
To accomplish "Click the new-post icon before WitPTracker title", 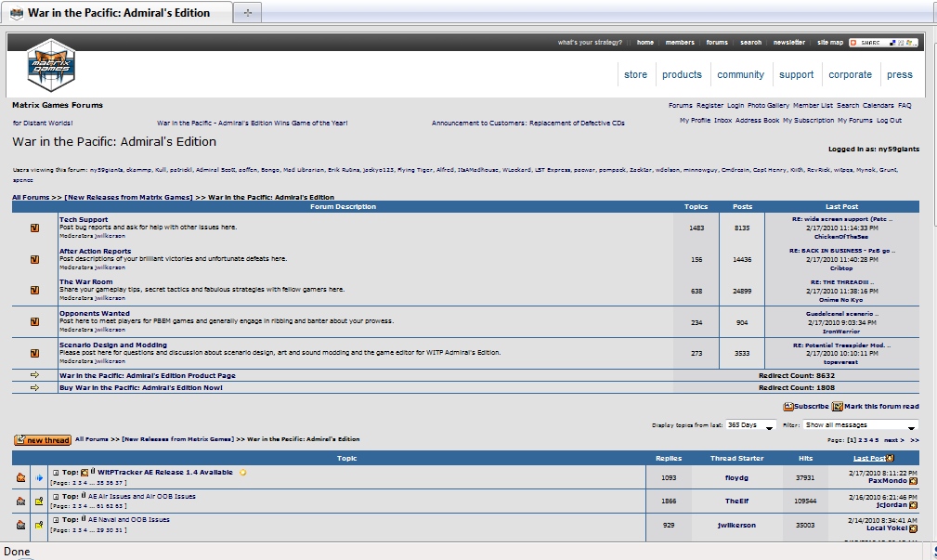I will click(85, 472).
